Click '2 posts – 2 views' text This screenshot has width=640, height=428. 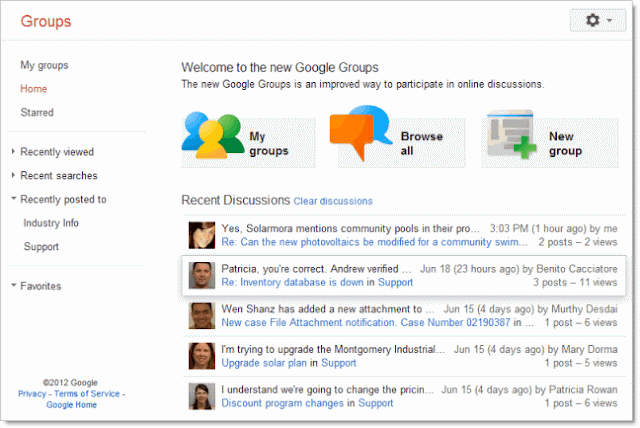[x=578, y=242]
